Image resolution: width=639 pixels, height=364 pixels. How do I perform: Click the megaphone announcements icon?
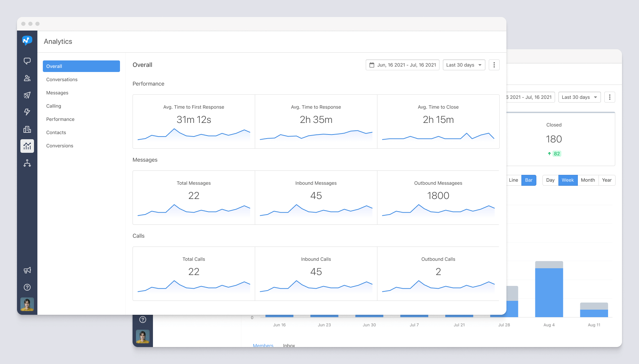pyautogui.click(x=27, y=270)
